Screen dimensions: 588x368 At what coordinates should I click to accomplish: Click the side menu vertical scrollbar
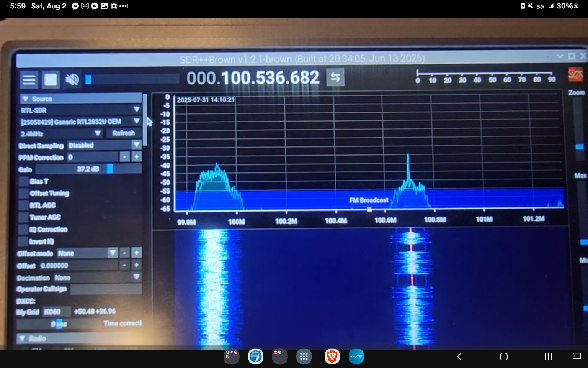145,120
